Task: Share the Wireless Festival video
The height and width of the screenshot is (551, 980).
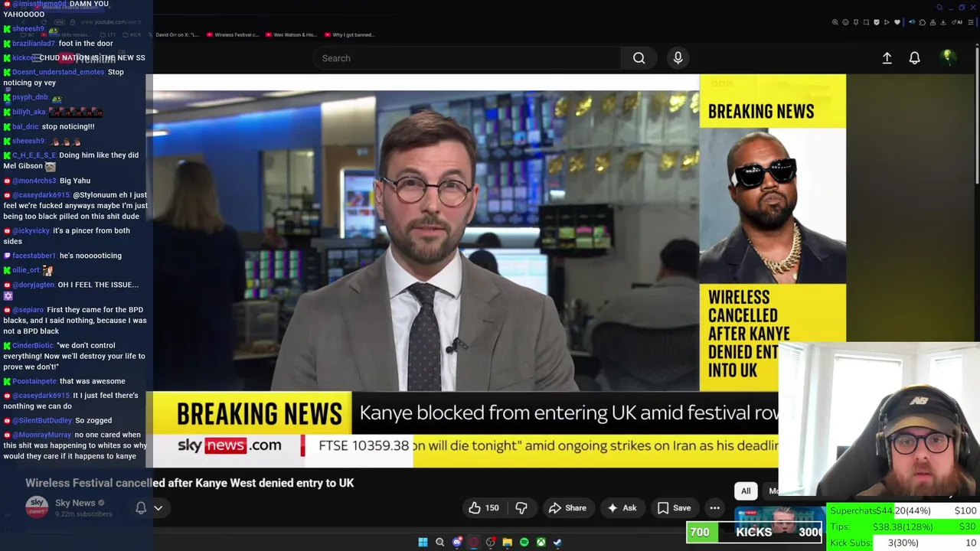Action: click(567, 507)
